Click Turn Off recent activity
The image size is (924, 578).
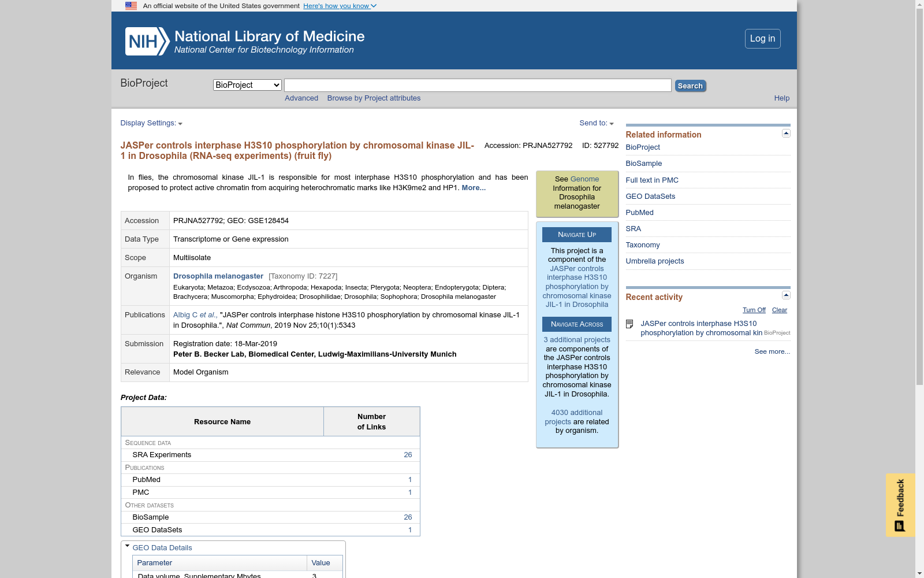tap(754, 310)
